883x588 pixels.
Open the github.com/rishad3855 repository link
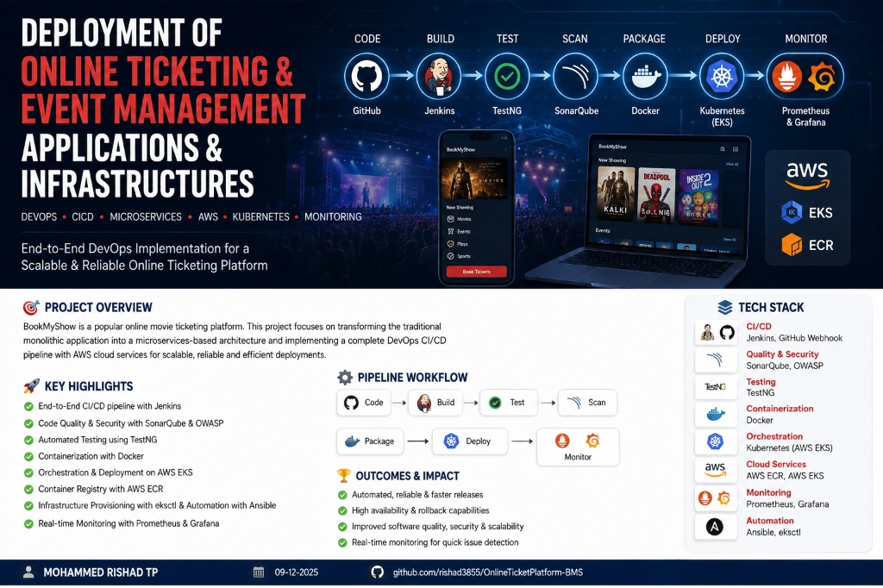(488, 572)
